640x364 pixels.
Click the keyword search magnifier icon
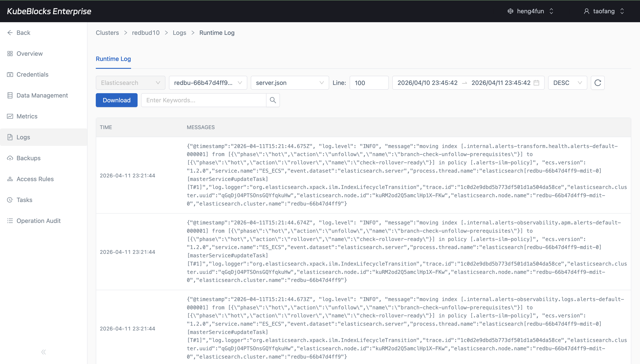coord(273,100)
